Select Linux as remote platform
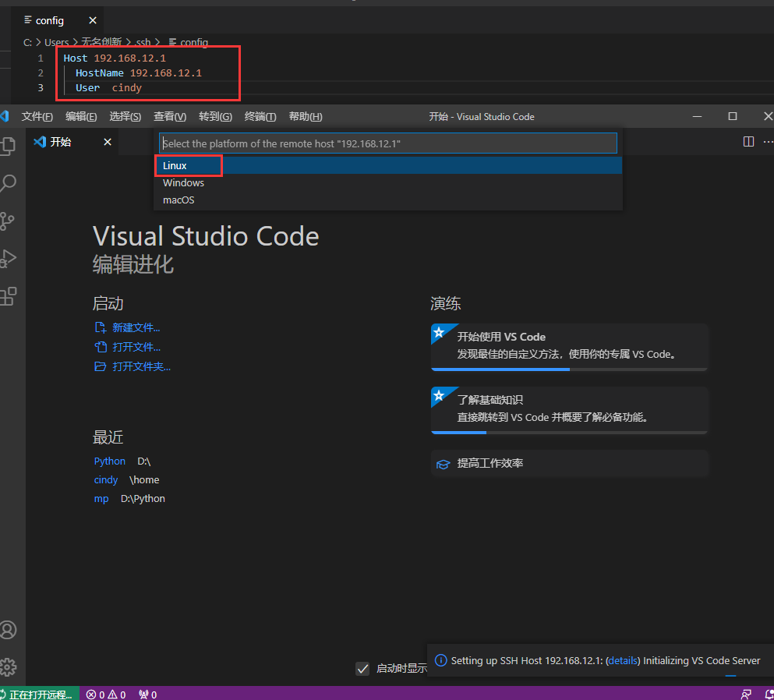This screenshot has width=774, height=700. coord(387,165)
